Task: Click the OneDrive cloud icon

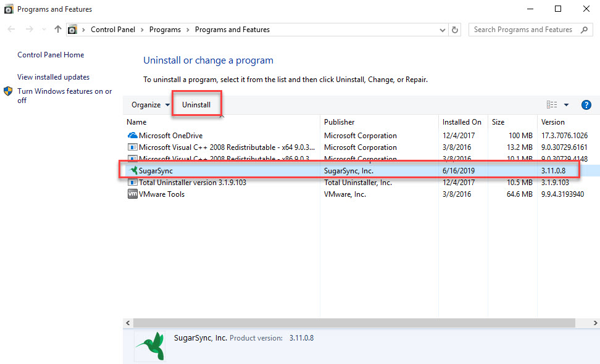Action: point(132,135)
